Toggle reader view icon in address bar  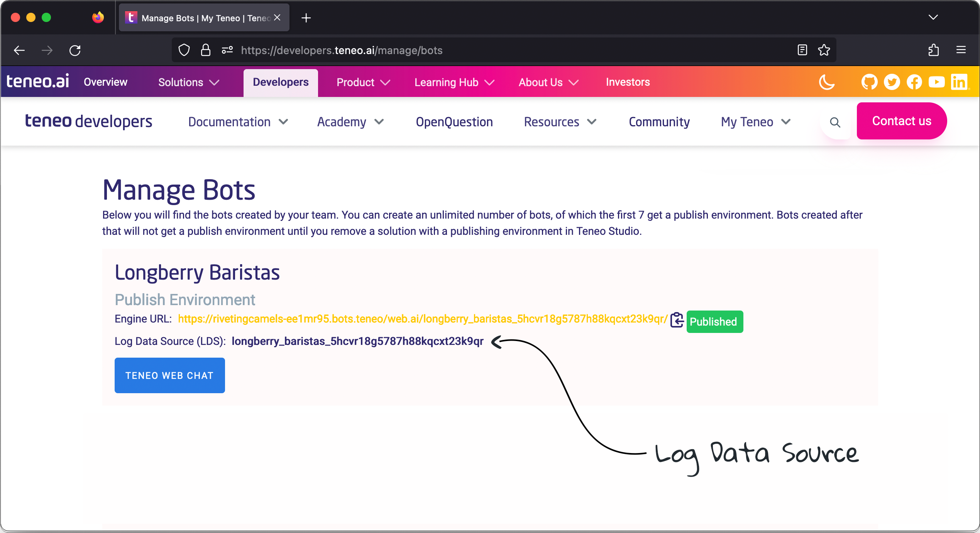802,50
